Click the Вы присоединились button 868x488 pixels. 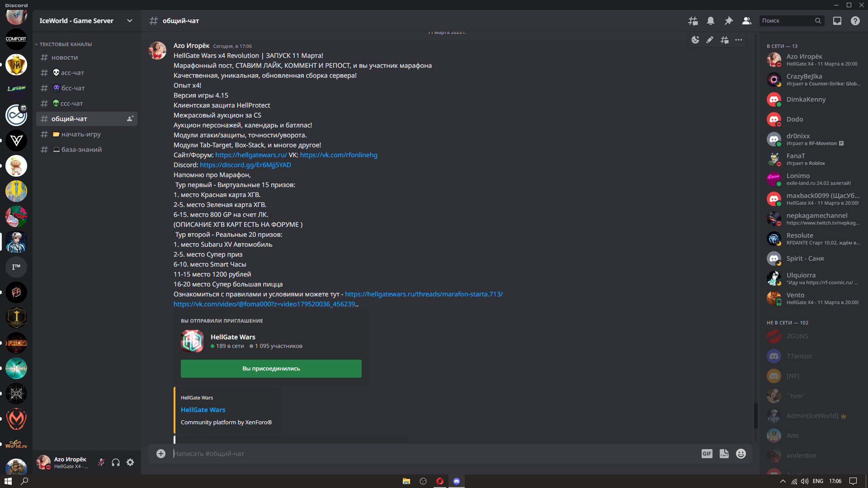[x=271, y=369]
